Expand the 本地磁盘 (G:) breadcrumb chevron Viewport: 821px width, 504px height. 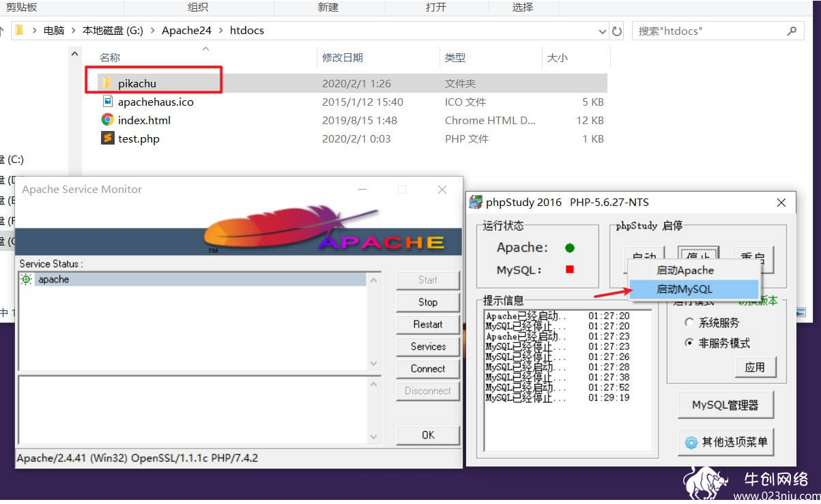pos(152,31)
